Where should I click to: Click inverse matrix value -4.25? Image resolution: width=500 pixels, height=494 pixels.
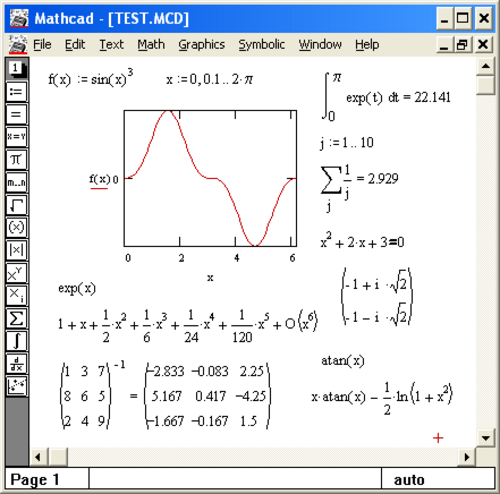[x=251, y=396]
